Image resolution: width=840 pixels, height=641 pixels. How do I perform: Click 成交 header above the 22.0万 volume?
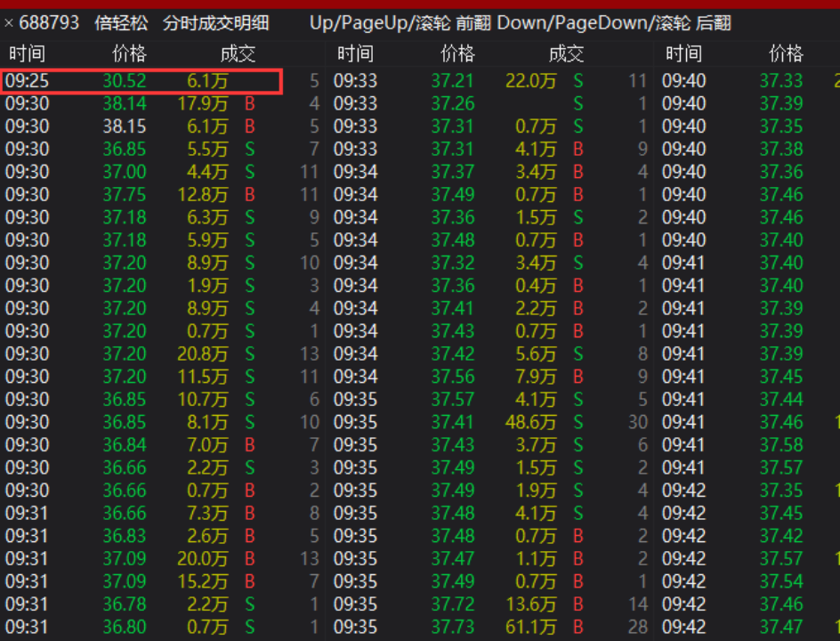click(566, 53)
